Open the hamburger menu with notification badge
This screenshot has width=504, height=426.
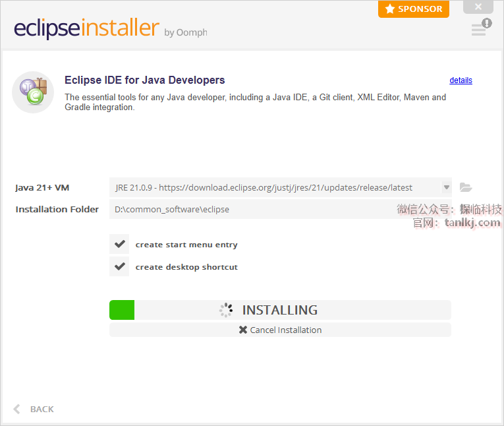(481, 27)
